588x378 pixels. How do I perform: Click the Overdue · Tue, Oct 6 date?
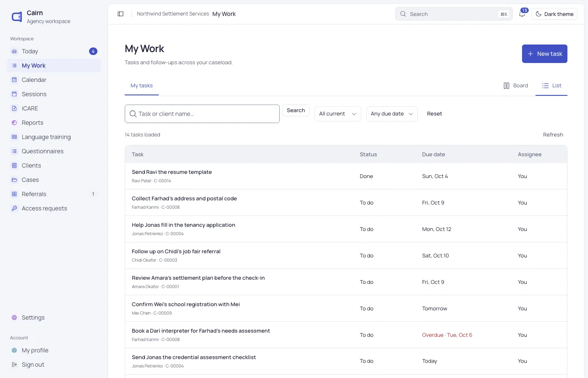[x=447, y=335]
